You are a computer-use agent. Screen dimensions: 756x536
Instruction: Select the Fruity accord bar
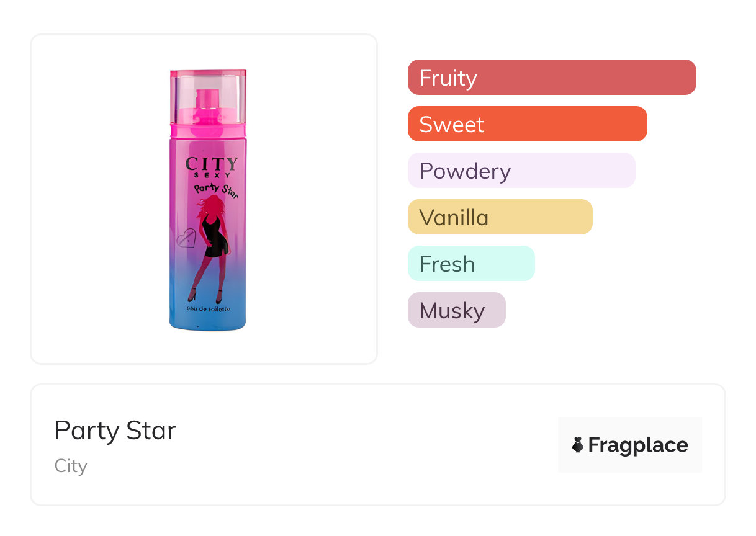coord(551,78)
